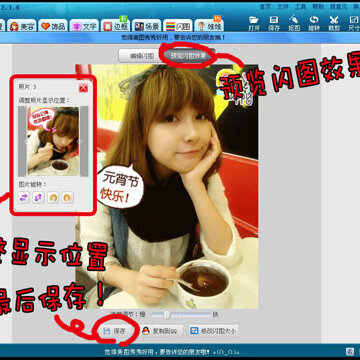Open the 首页 home menu
Image resolution: width=360 pixels, height=360 pixels.
pyautogui.click(x=265, y=7)
